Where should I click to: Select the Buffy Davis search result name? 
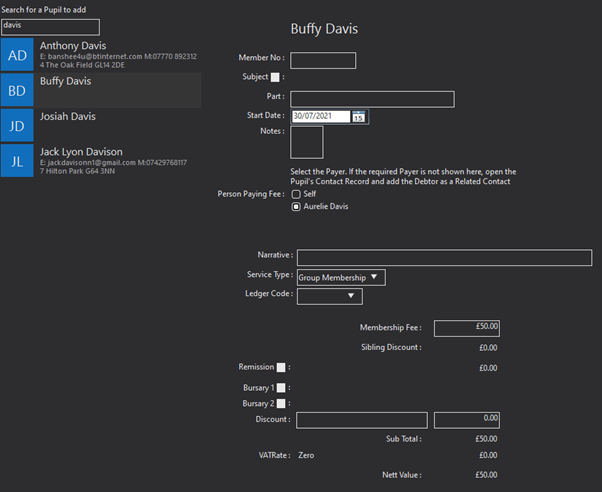[66, 81]
